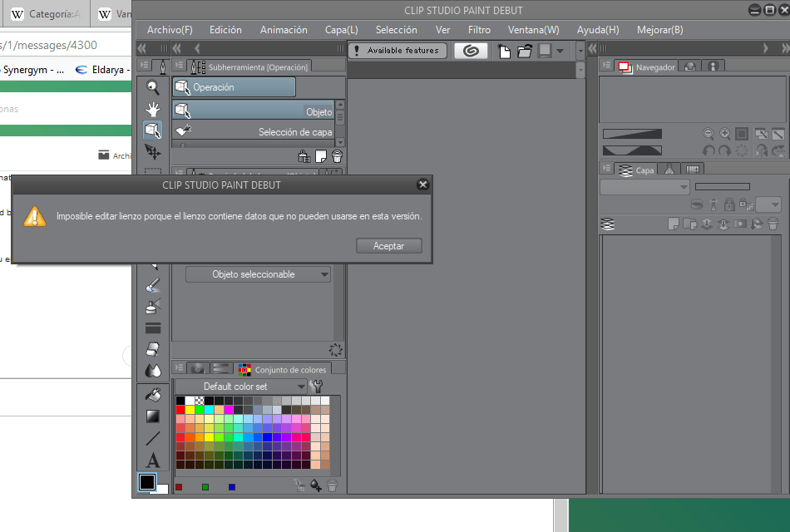Select the Eraser tool
The image size is (790, 532).
[153, 349]
